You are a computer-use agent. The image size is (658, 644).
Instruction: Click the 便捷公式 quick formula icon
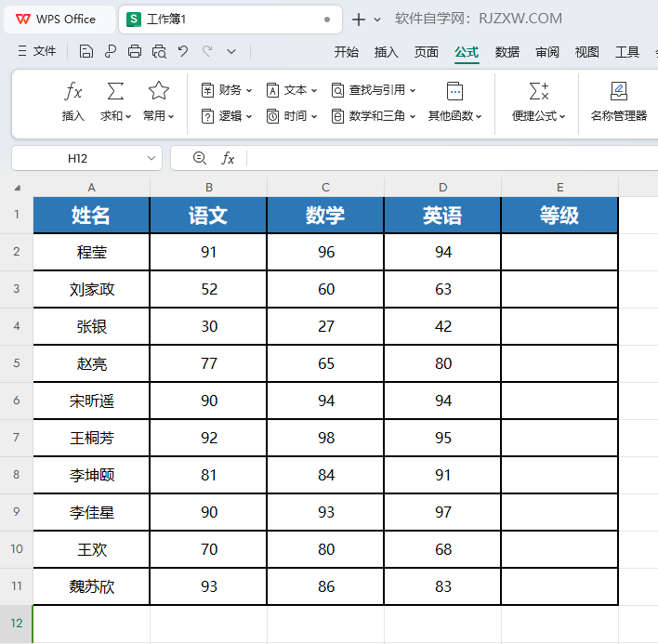point(539,91)
